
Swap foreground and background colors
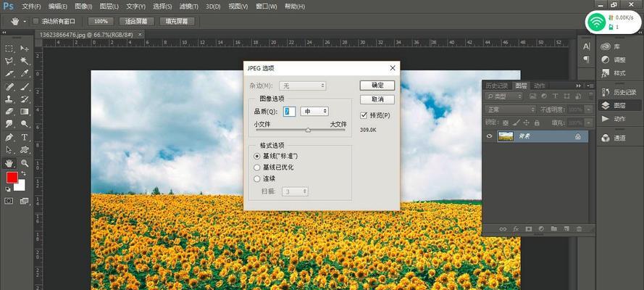23,174
